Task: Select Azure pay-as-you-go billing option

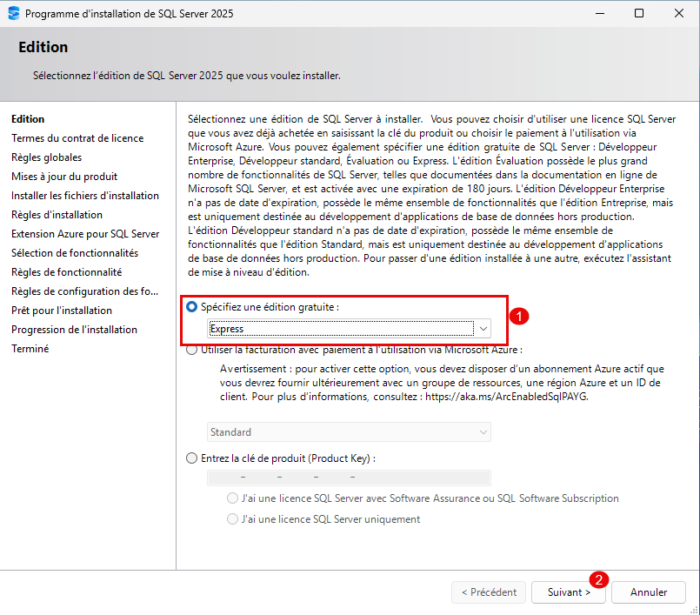Action: coord(192,350)
